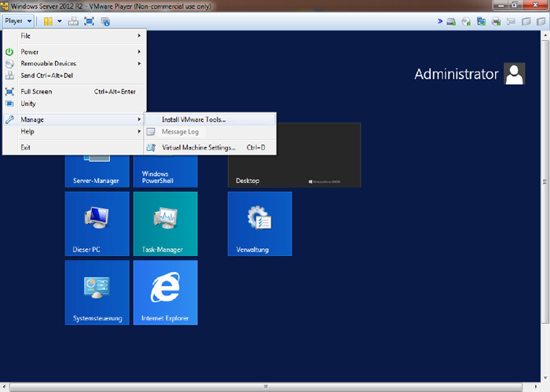Viewport: 550px width, 392px height.
Task: Choose Unity menu entry
Action: 75,104
